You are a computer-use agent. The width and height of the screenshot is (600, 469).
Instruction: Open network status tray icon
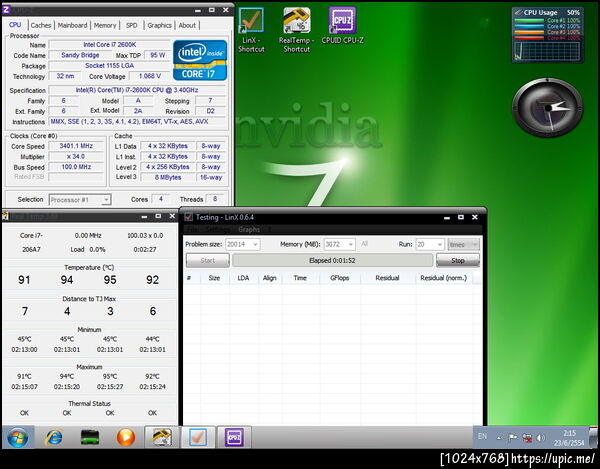[x=527, y=438]
